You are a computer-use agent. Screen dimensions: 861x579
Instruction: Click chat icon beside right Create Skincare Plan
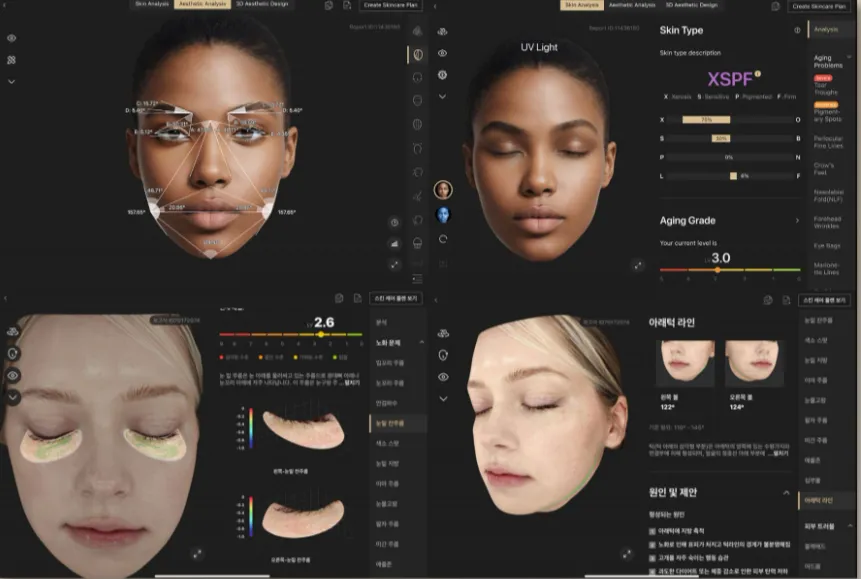click(775, 6)
